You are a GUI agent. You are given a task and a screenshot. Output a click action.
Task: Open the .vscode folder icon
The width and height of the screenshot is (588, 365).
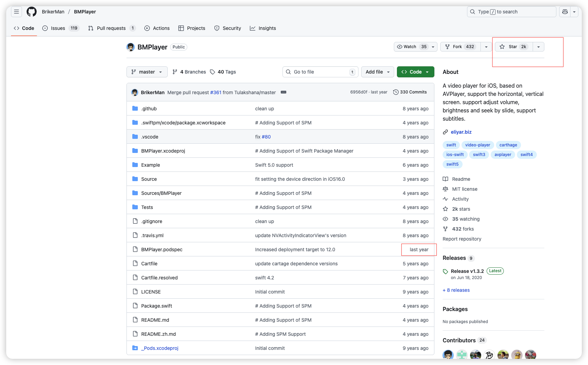(x=135, y=137)
